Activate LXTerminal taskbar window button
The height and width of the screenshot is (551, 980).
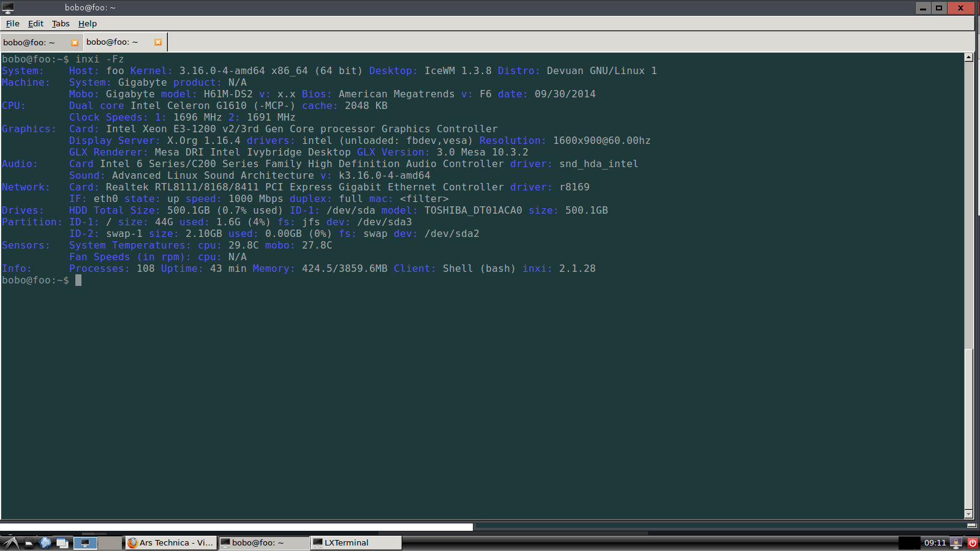356,542
